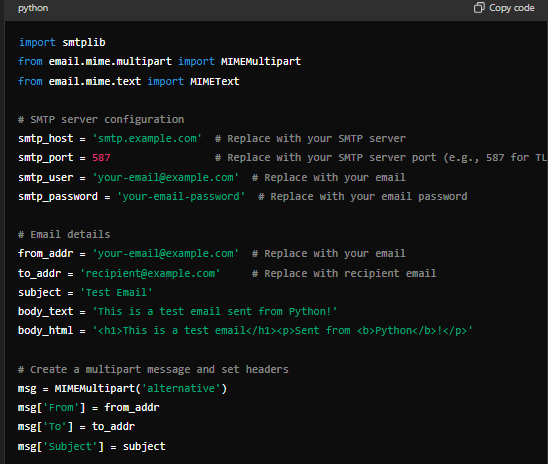Click the smtp_user variable name

pos(46,177)
